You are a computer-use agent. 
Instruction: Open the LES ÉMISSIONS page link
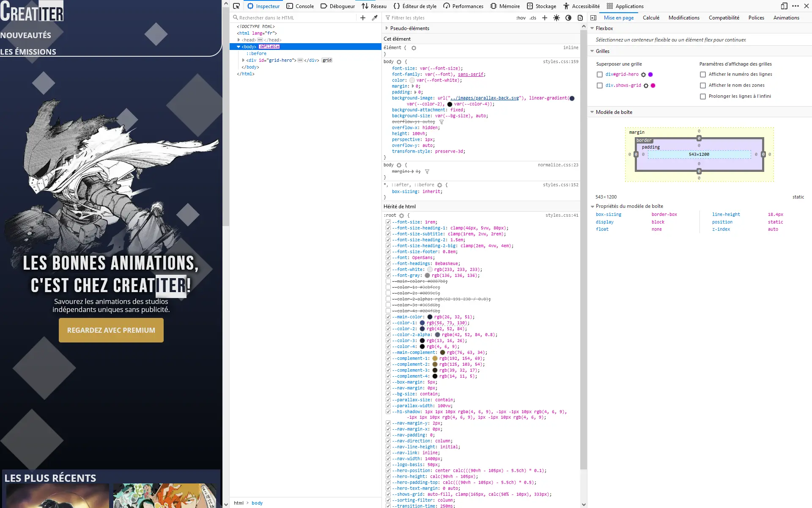click(x=28, y=52)
